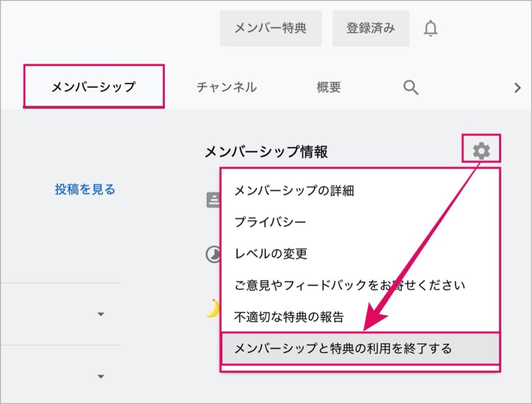Click the right chevron to reveal more tabs
532x404 pixels.
517,87
